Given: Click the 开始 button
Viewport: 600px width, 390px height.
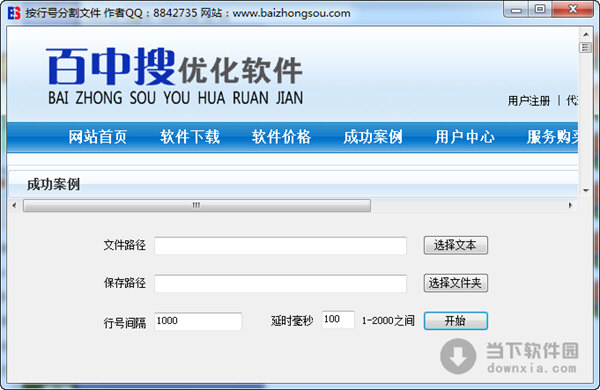Looking at the screenshot, I should pyautogui.click(x=455, y=321).
